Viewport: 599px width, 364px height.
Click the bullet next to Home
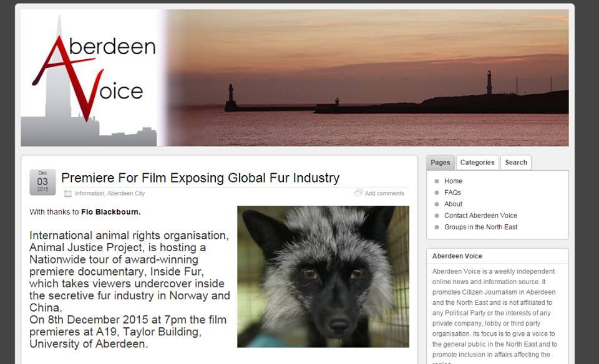pyautogui.click(x=437, y=181)
